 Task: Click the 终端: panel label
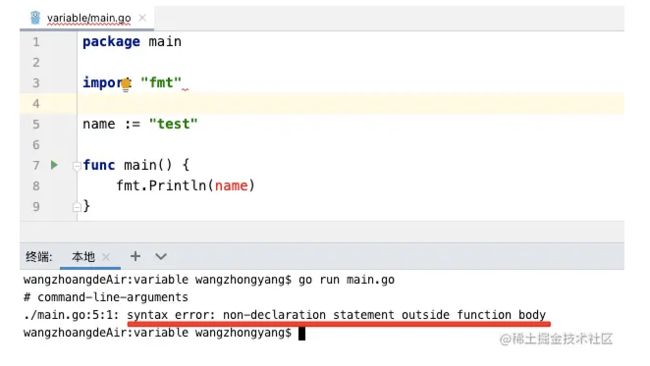(x=39, y=257)
